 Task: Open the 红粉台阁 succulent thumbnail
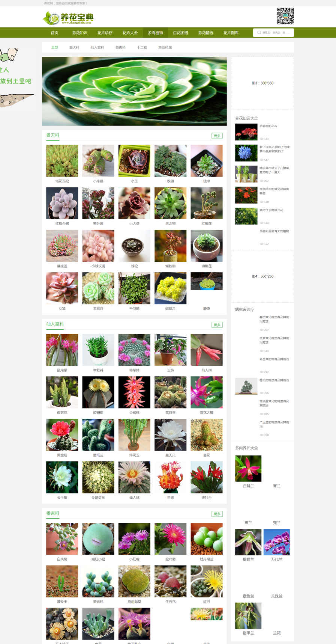pyautogui.click(x=62, y=203)
